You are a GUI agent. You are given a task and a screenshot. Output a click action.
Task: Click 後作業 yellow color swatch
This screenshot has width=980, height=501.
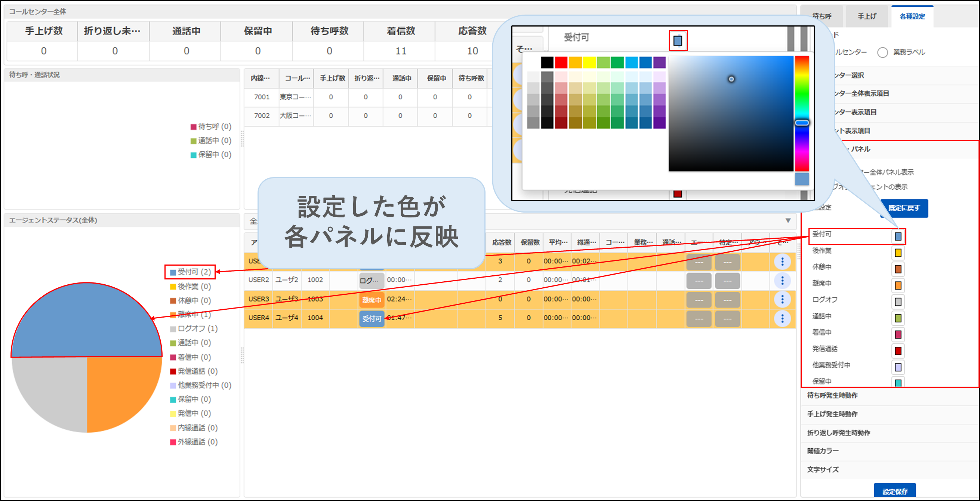pyautogui.click(x=898, y=253)
